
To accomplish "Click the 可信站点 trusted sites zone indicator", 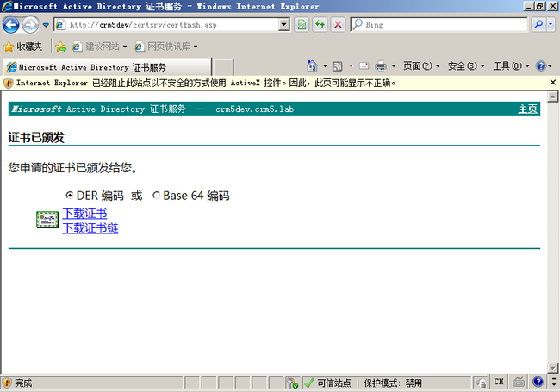I will pyautogui.click(x=334, y=383).
